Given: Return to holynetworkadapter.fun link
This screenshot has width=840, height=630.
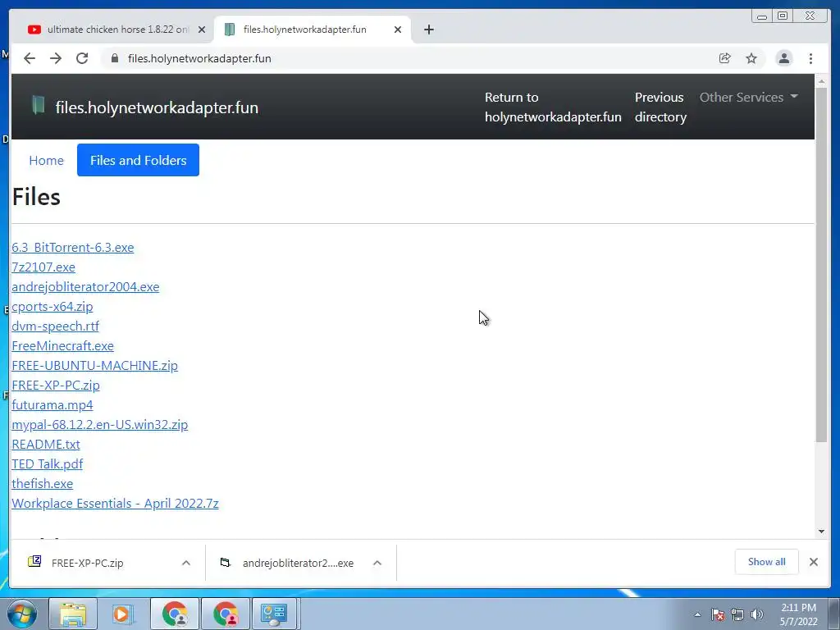Looking at the screenshot, I should coord(553,107).
